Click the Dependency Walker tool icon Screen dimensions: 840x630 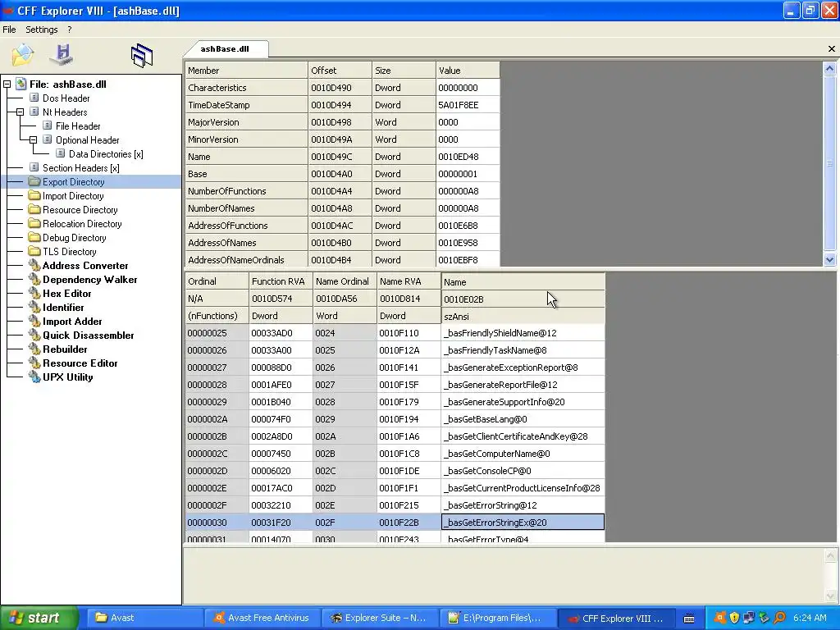tap(34, 279)
